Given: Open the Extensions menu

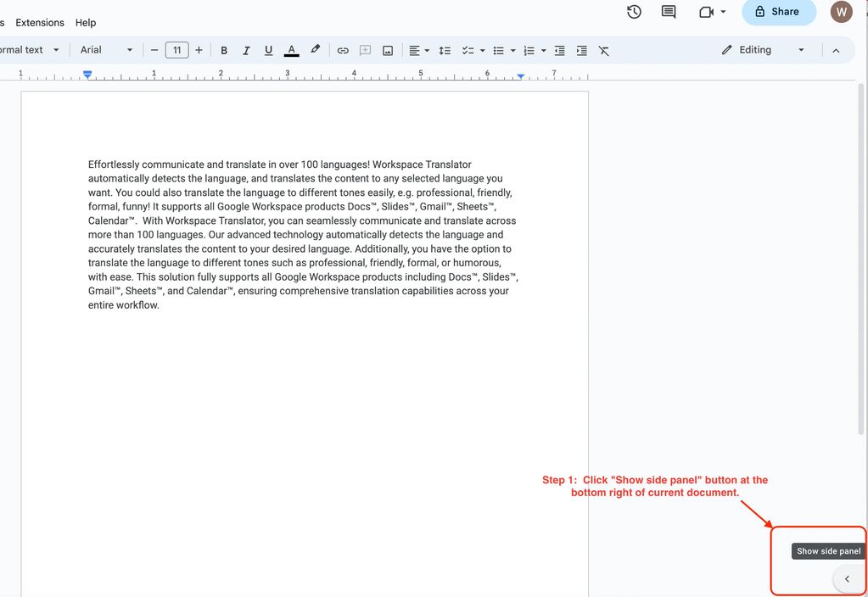Looking at the screenshot, I should 40,23.
